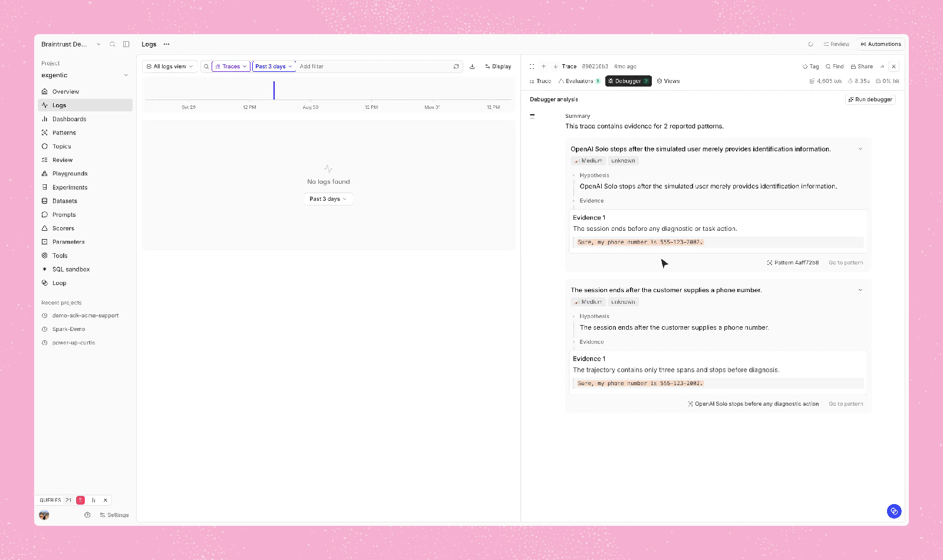Open trace in new page arrow icon
This screenshot has width=943, height=560.
(882, 67)
